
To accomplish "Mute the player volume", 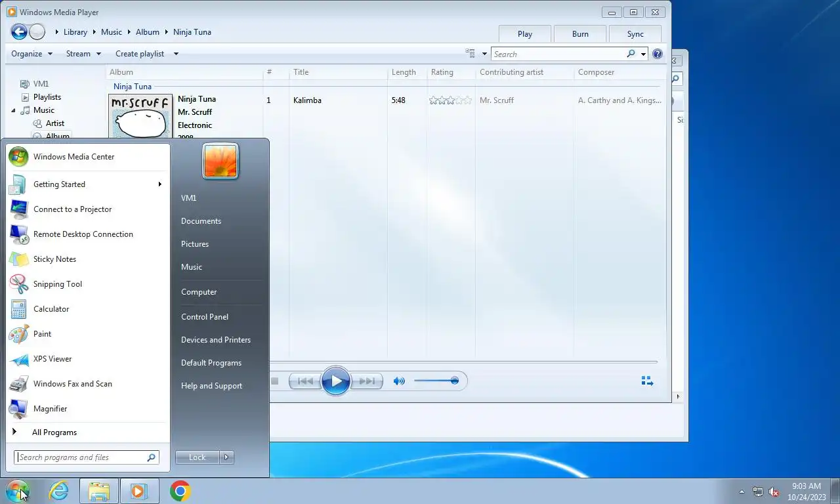I will tap(399, 381).
